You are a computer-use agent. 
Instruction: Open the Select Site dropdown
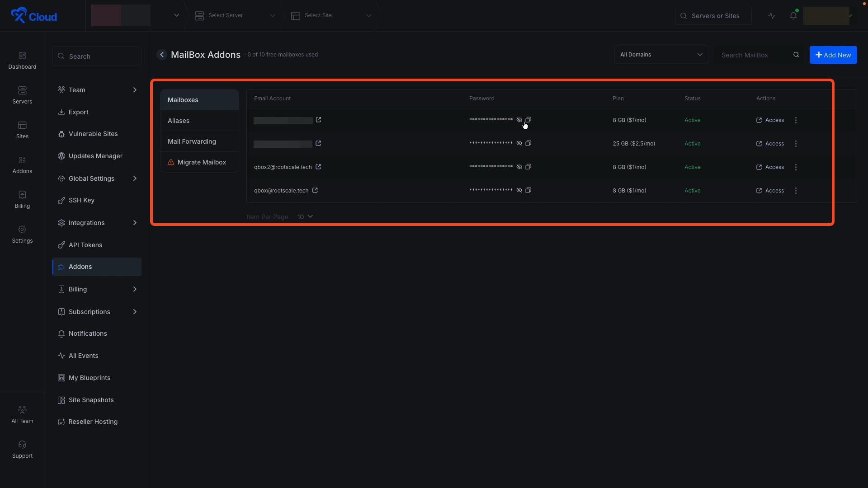pyautogui.click(x=331, y=15)
